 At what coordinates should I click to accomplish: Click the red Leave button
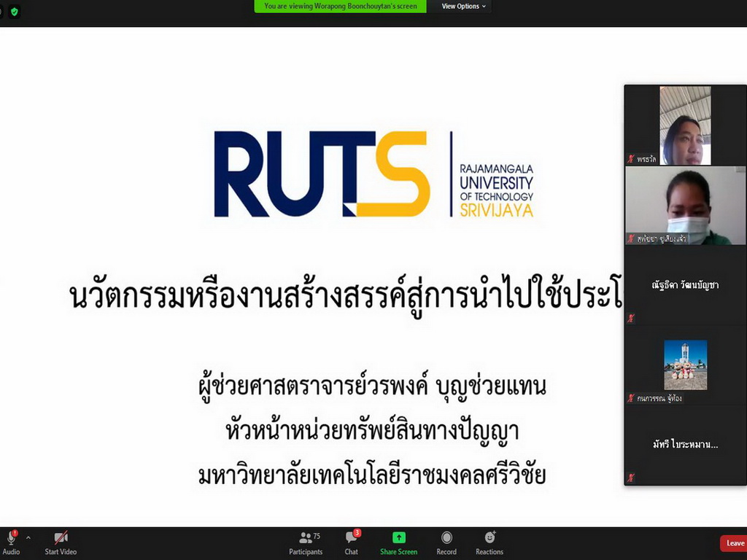coord(734,542)
